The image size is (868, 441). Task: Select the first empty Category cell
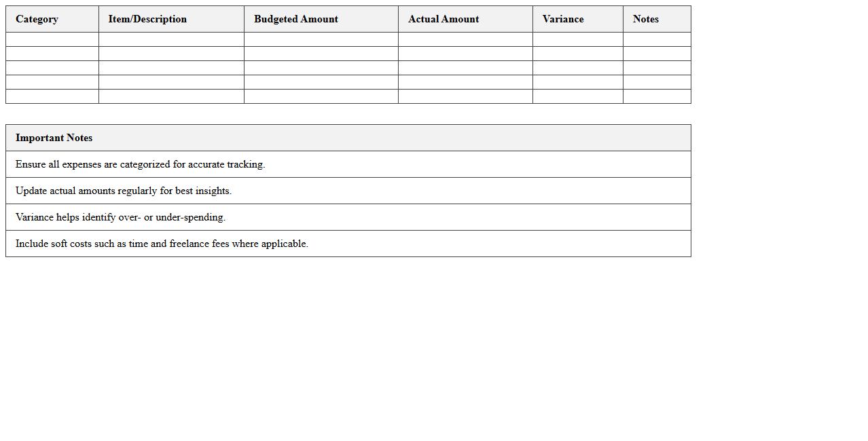tap(52, 39)
